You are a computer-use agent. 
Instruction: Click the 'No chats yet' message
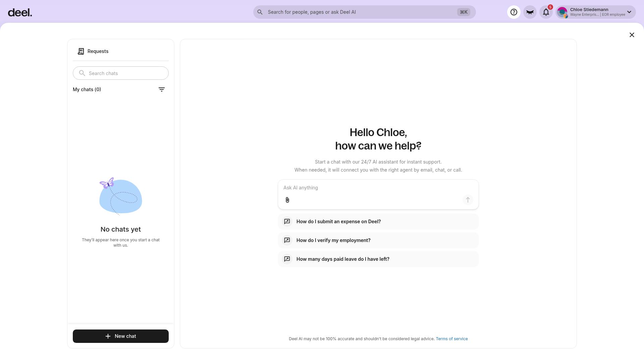tap(121, 229)
